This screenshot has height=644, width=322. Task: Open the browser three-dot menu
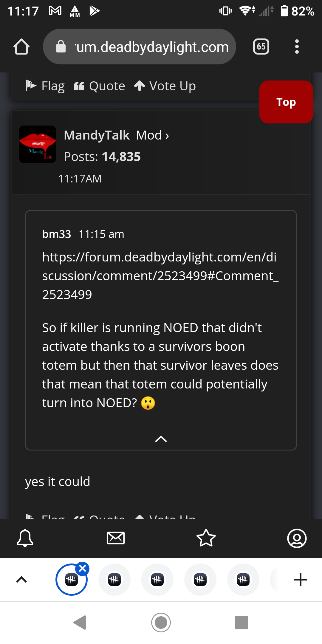(297, 47)
